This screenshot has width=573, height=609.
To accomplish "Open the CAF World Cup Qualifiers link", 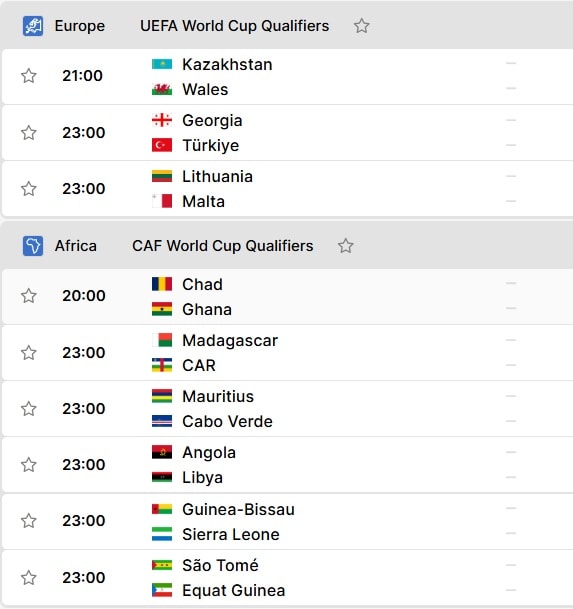I will click(x=223, y=246).
